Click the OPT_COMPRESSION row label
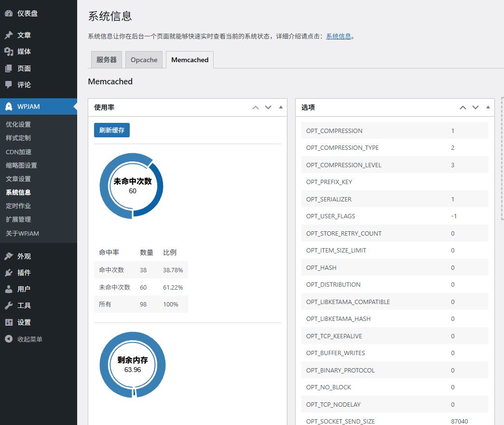 click(334, 131)
